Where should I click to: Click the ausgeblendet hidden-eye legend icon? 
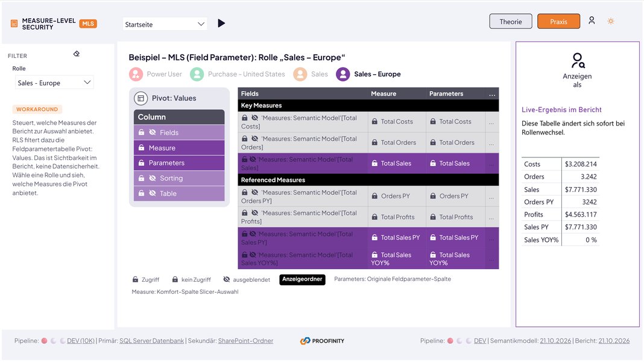coord(226,280)
